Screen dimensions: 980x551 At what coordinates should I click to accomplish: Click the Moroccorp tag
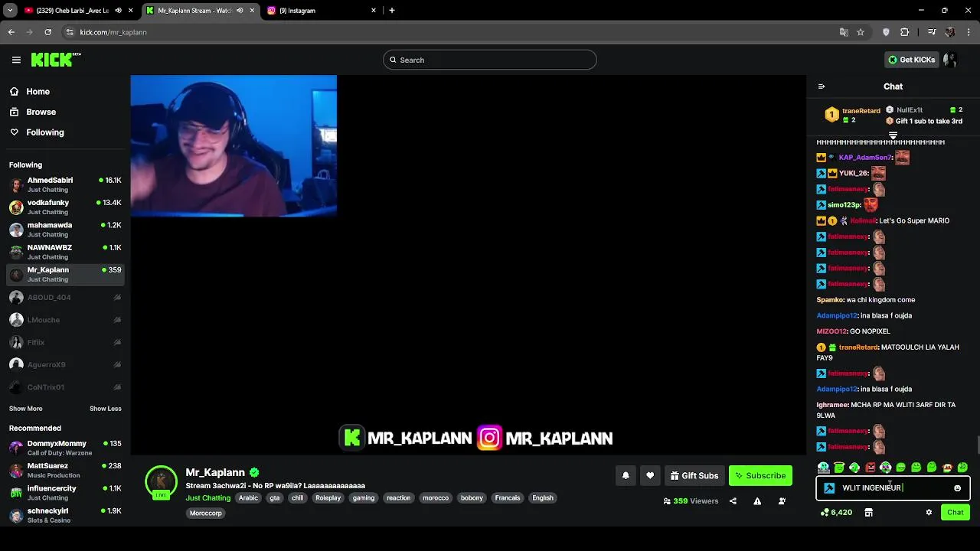(206, 514)
